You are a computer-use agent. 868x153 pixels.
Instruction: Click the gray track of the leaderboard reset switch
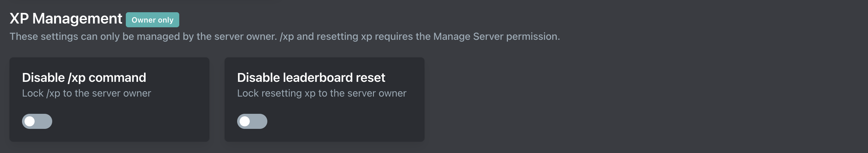point(260,121)
